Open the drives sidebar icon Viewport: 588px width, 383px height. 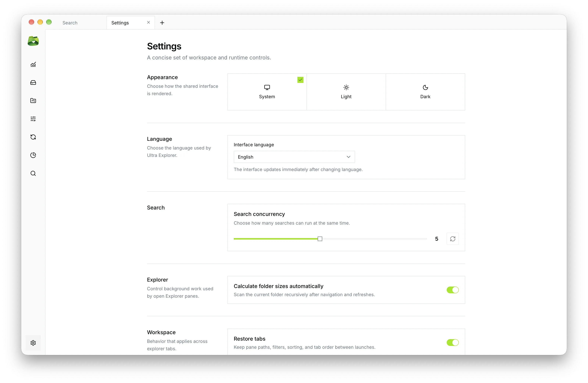33,83
